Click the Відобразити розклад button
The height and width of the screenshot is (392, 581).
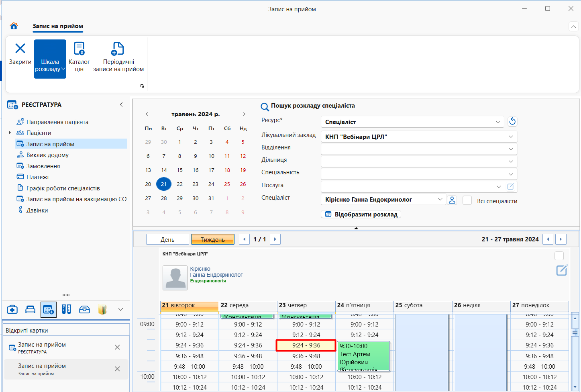click(x=361, y=214)
